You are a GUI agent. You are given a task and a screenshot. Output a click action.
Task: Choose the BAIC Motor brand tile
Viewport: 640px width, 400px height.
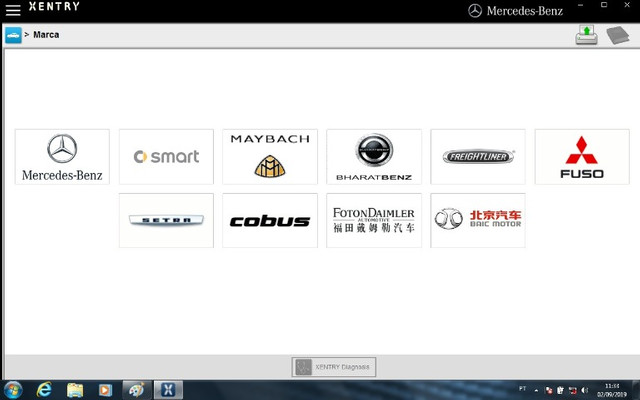(478, 220)
